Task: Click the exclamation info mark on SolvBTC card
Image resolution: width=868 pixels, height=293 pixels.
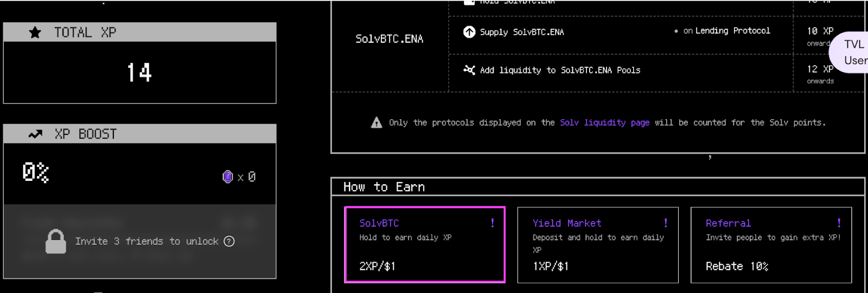Action: coord(493,223)
